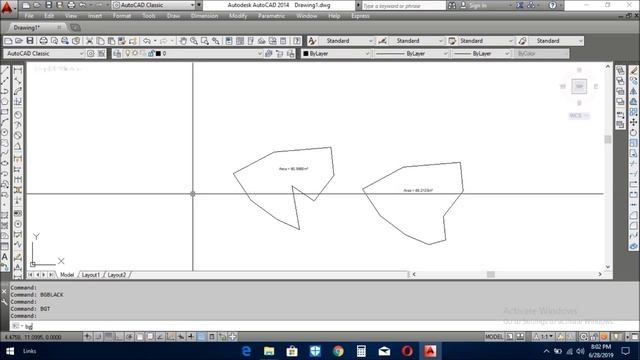Click the Save icon in Standard toolbar
Image resolution: width=640 pixels, height=360 pixels.
pyautogui.click(x=30, y=41)
